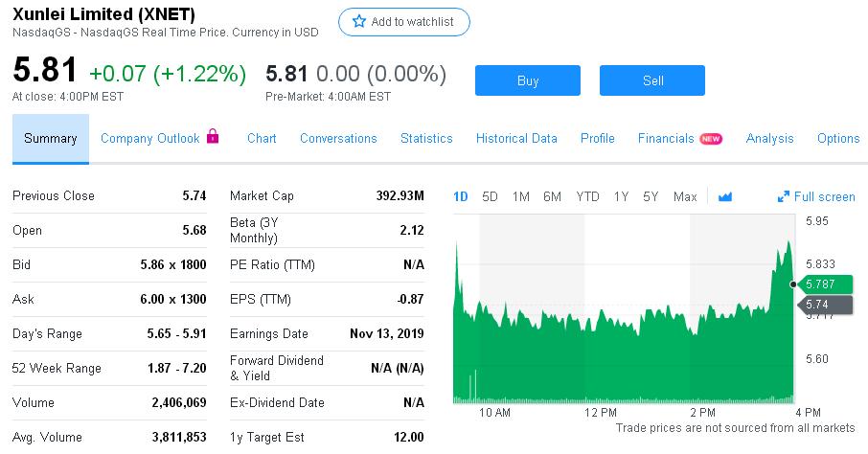Select the 1M chart range

pos(520,196)
